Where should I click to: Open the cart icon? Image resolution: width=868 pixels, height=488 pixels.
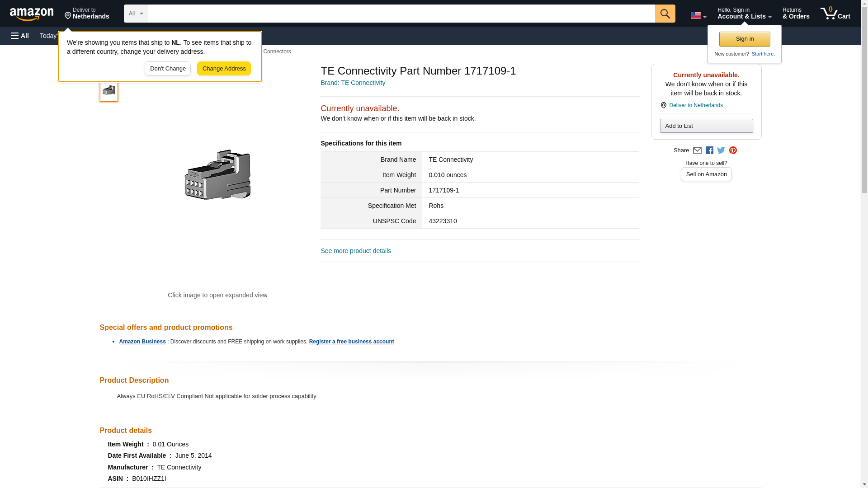click(835, 14)
